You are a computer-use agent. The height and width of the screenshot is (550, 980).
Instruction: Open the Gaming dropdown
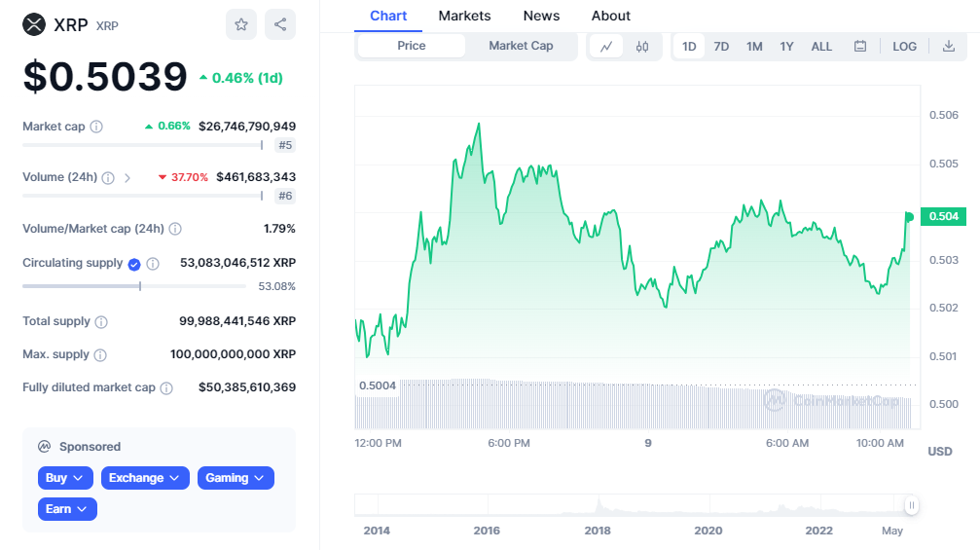236,478
